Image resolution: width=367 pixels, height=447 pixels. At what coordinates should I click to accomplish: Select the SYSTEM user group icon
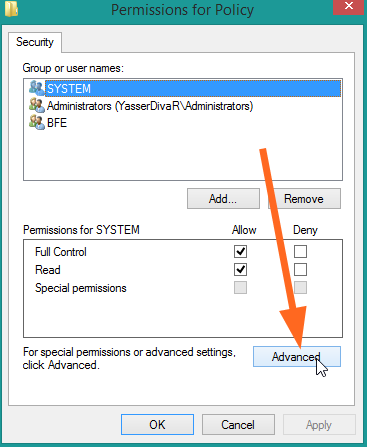(36, 88)
